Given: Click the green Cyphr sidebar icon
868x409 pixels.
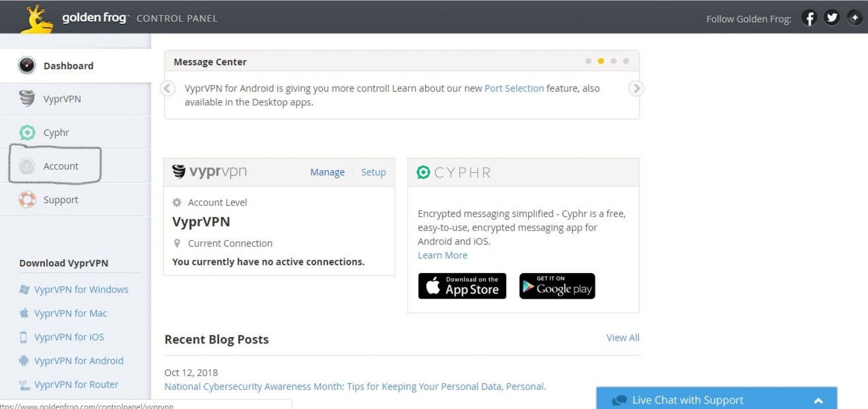Looking at the screenshot, I should 27,133.
